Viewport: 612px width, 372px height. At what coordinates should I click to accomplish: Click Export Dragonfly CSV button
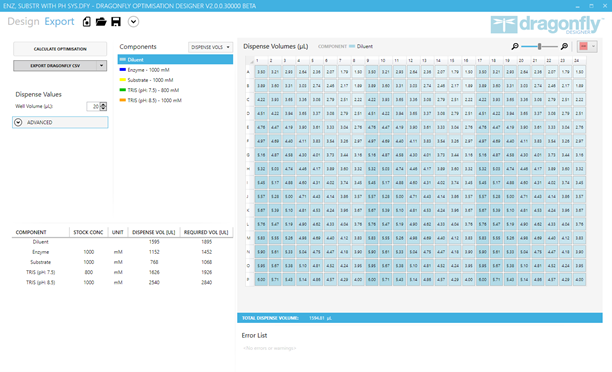point(55,66)
